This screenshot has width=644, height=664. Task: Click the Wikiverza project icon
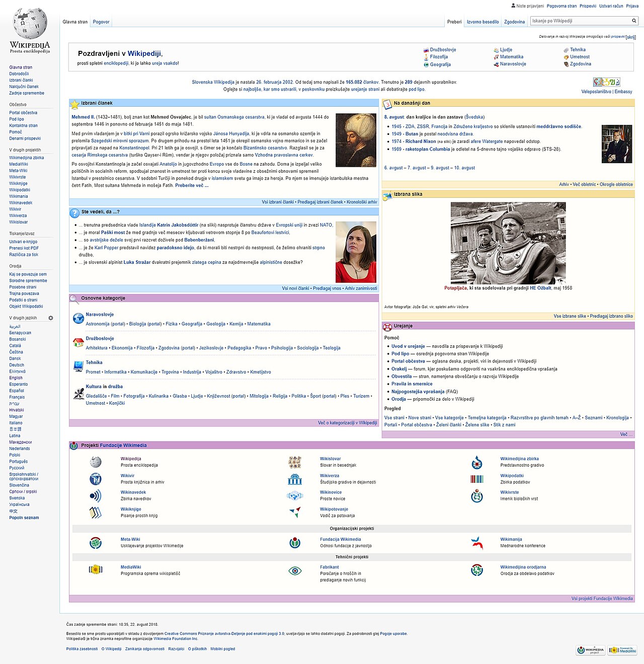295,479
